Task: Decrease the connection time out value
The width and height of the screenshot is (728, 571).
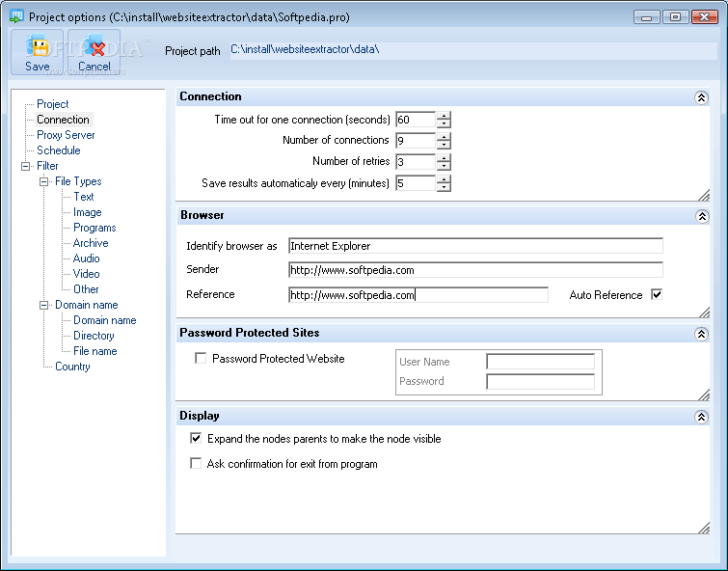Action: coord(444,123)
